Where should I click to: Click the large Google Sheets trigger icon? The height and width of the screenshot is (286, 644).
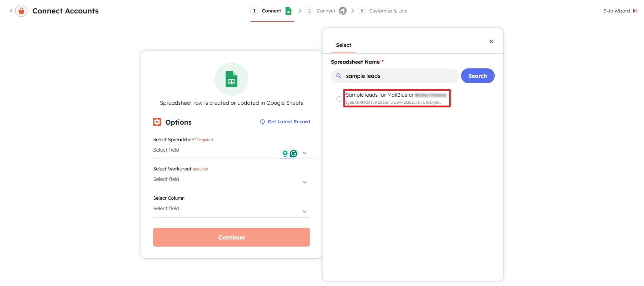pyautogui.click(x=232, y=79)
